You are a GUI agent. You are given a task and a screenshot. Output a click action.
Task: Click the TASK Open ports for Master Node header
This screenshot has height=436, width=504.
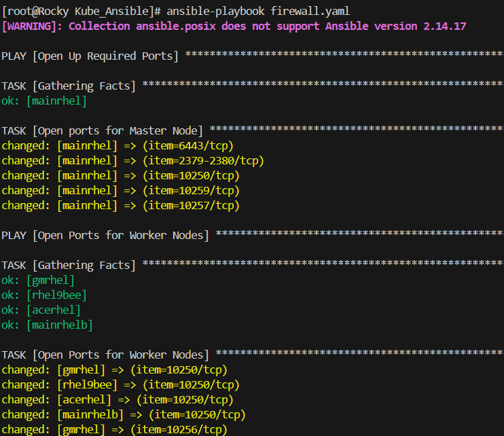[102, 130]
